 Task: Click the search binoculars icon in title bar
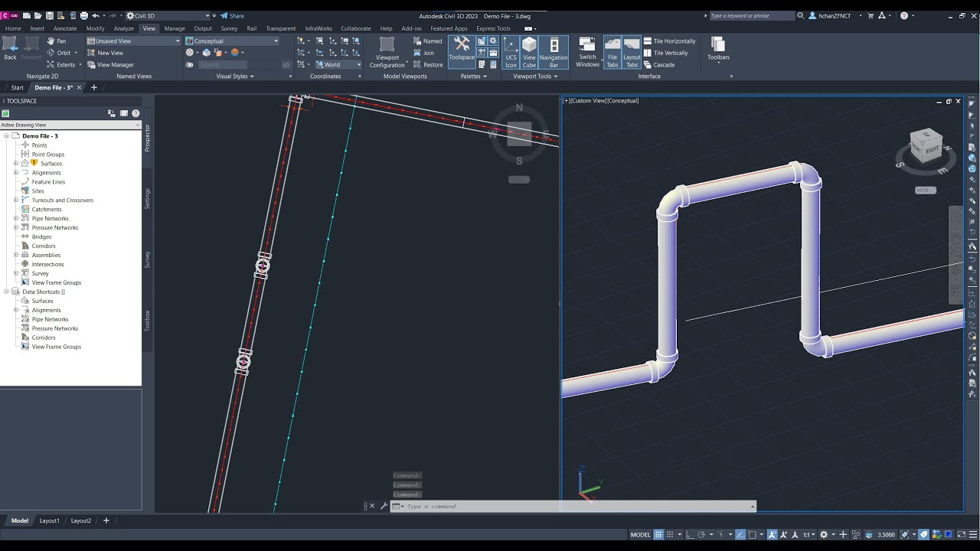801,15
